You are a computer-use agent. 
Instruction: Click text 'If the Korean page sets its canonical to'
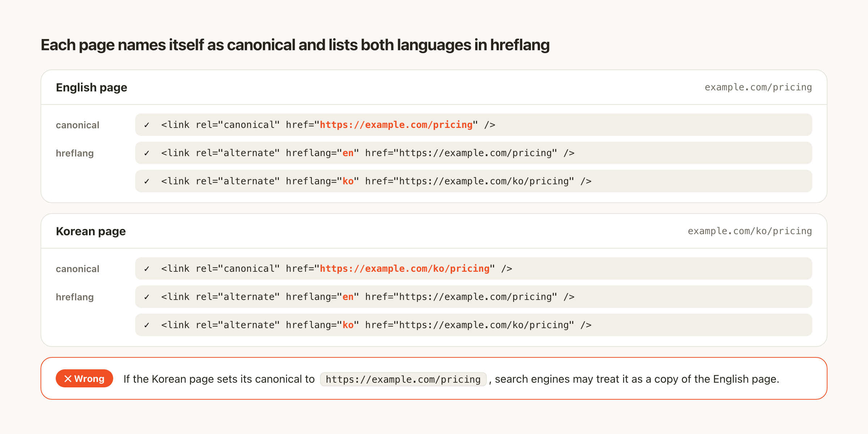pyautogui.click(x=219, y=379)
